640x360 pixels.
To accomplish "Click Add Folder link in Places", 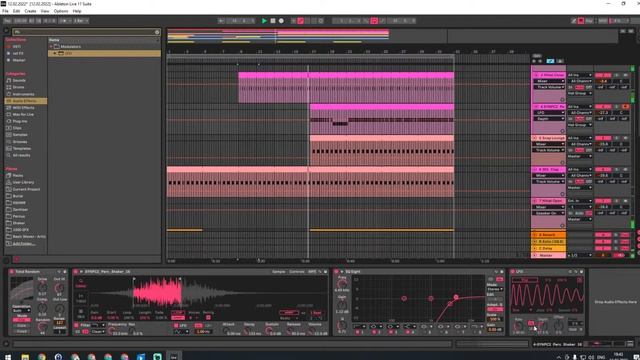I will pyautogui.click(x=24, y=244).
